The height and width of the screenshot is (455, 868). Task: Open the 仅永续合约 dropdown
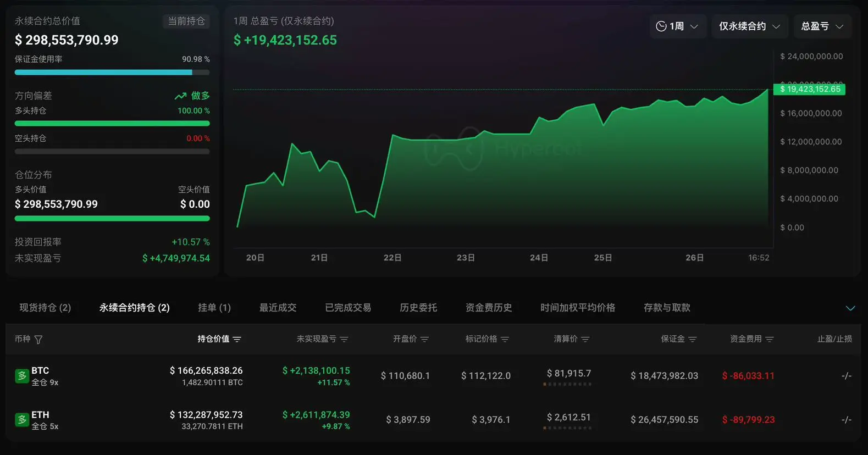click(x=750, y=26)
